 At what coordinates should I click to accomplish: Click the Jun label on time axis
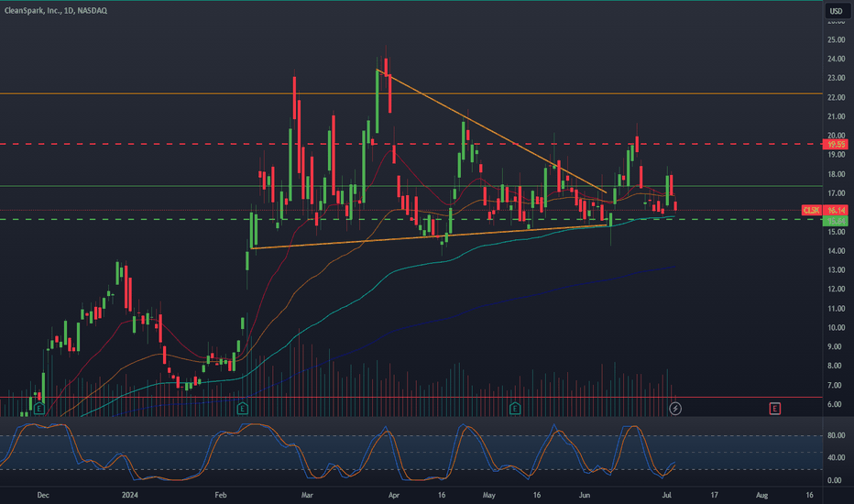pyautogui.click(x=585, y=495)
